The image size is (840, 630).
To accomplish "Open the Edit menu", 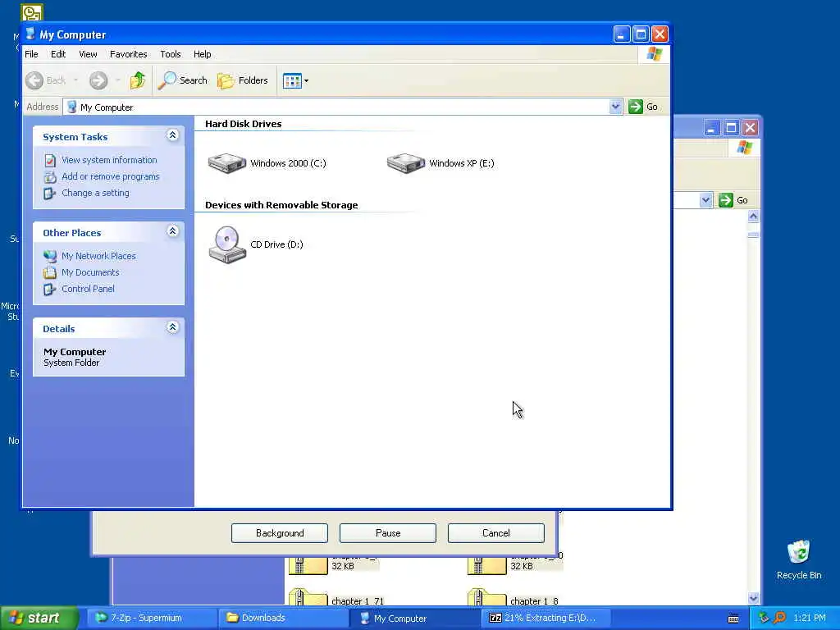I will tap(58, 54).
